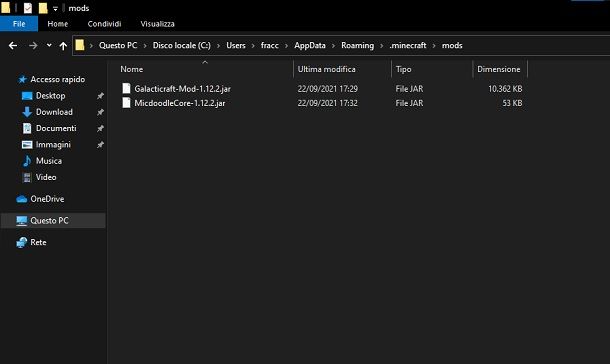Click the folder icon in the address bar
610x364 pixels.
click(x=80, y=45)
